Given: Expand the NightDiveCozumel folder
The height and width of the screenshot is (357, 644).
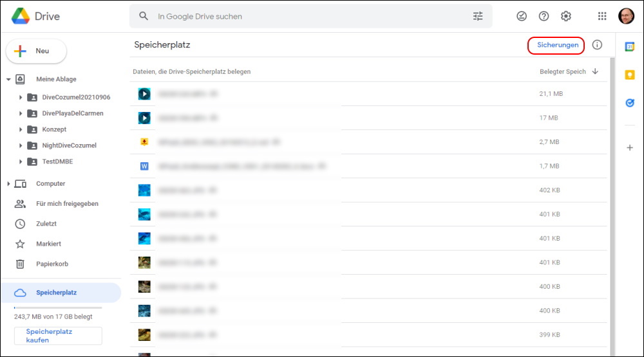Looking at the screenshot, I should tap(20, 145).
